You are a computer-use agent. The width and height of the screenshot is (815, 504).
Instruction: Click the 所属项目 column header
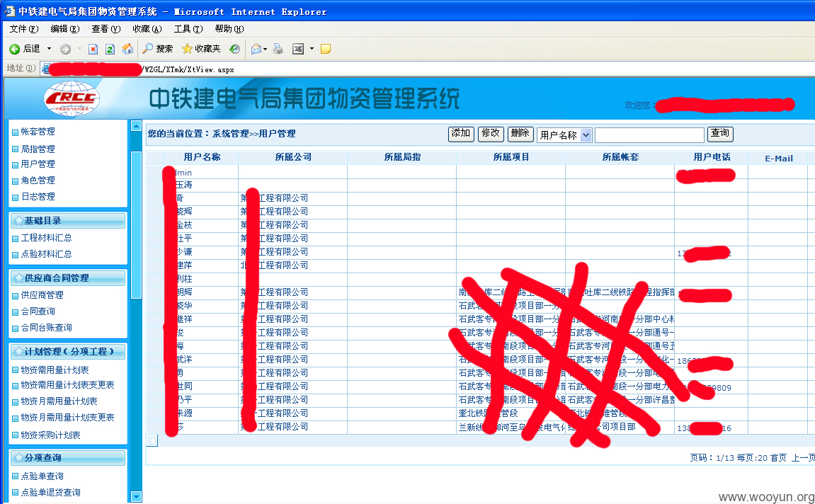pyautogui.click(x=511, y=157)
